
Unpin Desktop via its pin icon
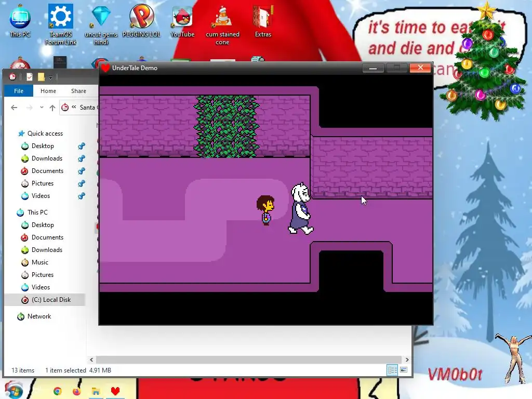[x=82, y=146]
